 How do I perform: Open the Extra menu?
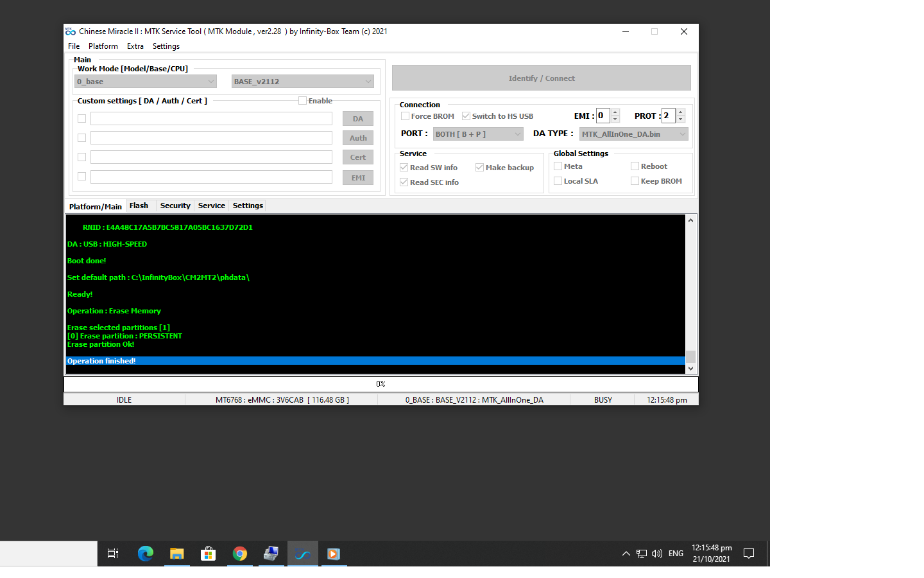(135, 46)
